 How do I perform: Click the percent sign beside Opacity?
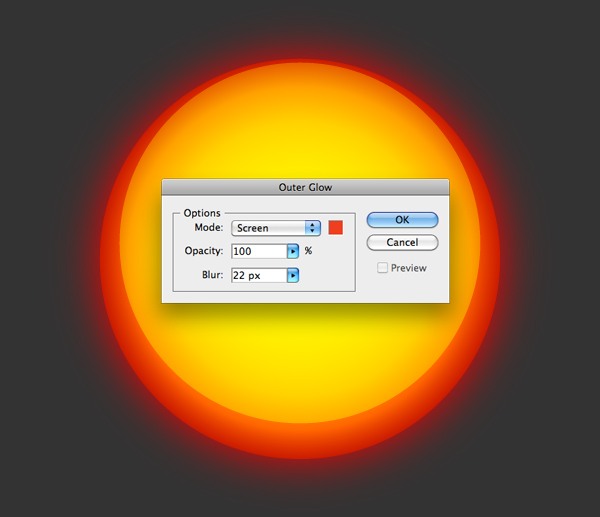coord(308,251)
